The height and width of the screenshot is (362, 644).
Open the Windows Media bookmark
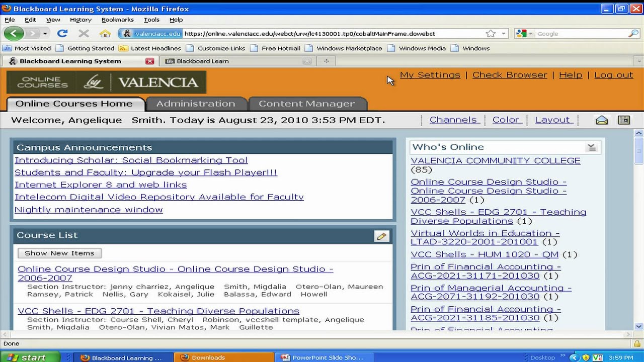click(417, 48)
